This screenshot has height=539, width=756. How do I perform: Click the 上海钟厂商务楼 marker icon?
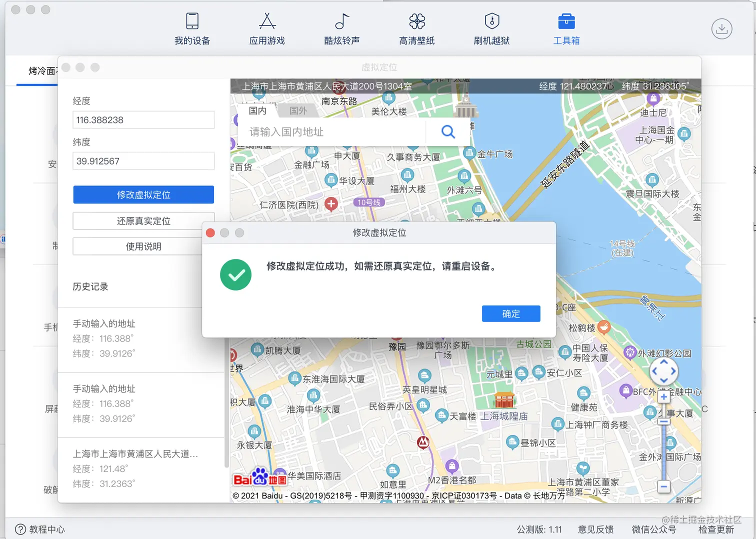tap(557, 423)
